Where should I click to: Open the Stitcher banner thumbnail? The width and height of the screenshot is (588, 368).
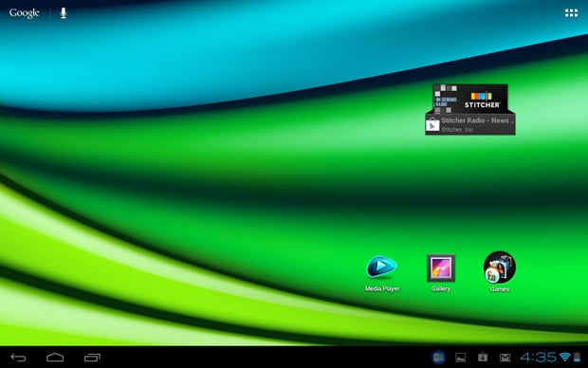(x=470, y=99)
